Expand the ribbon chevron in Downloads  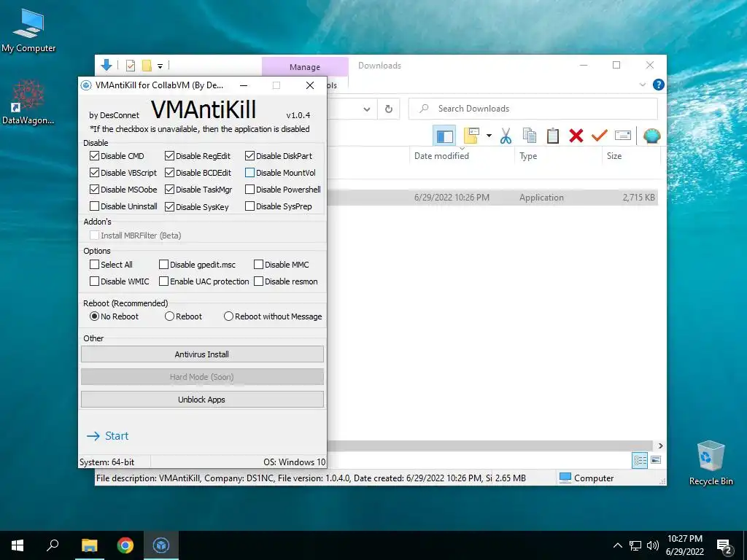click(643, 85)
